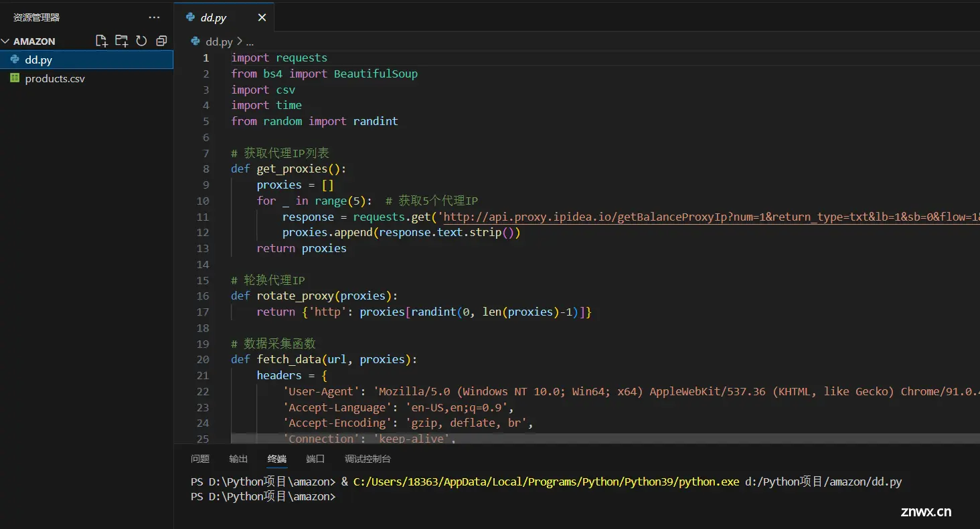This screenshot has width=980, height=529.
Task: Click the last terminal prompt line
Action: point(262,497)
